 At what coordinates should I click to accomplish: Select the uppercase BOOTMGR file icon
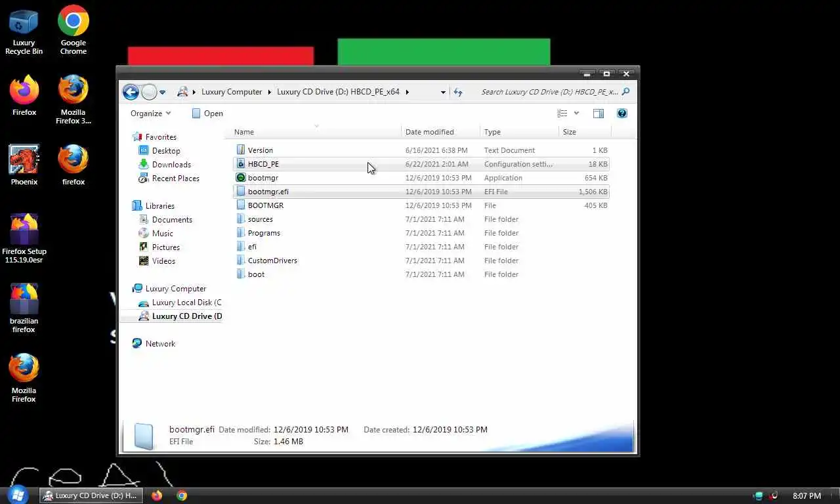pyautogui.click(x=241, y=205)
